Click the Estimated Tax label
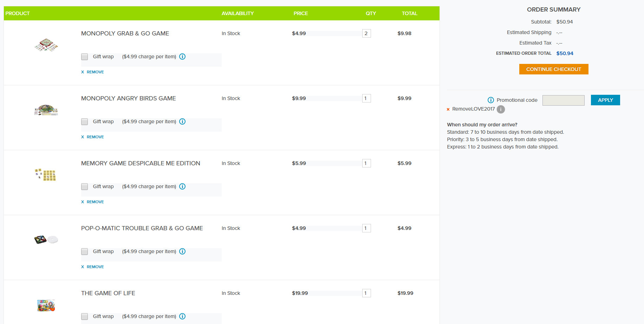644x324 pixels. point(535,43)
